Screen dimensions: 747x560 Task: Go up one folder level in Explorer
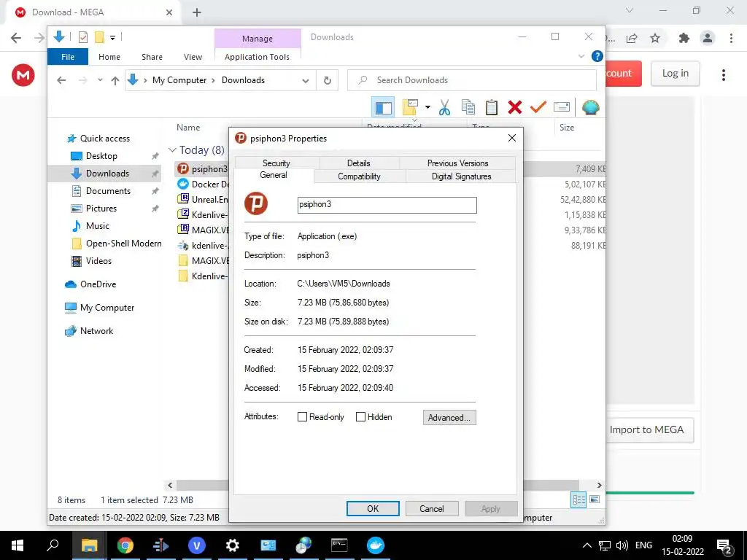(115, 80)
